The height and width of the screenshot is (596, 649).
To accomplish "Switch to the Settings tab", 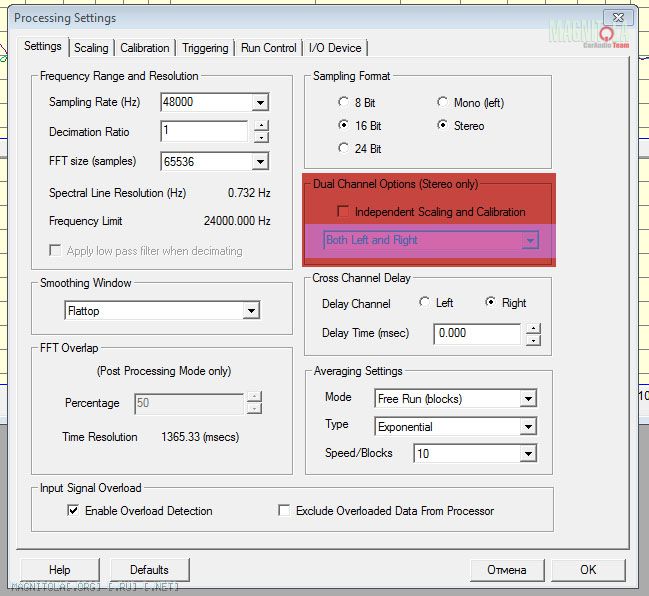I will pyautogui.click(x=42, y=46).
